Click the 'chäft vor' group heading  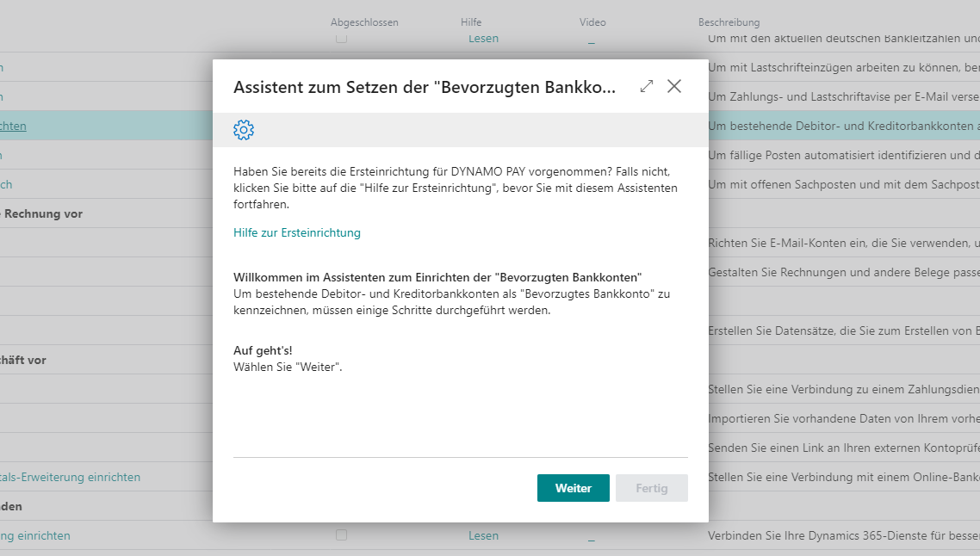23,360
